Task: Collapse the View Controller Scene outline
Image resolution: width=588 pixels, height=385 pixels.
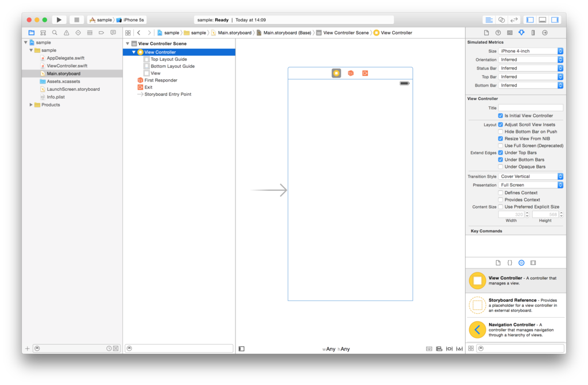Action: click(x=127, y=44)
